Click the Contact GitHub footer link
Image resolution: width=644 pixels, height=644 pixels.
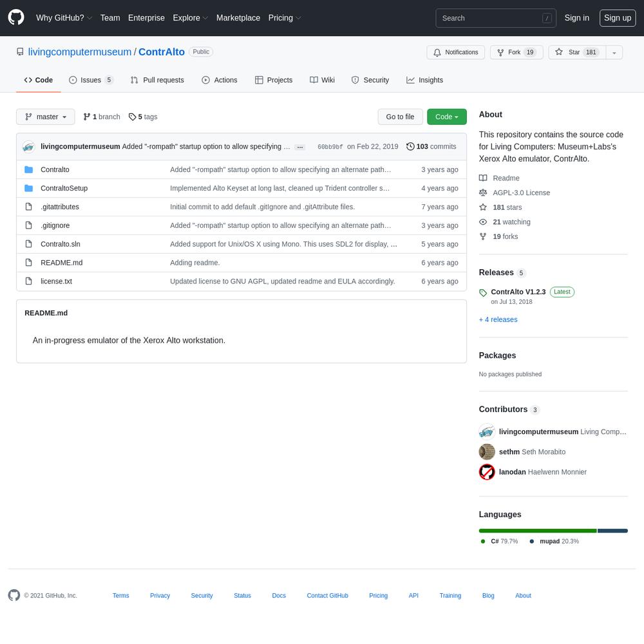(327, 596)
